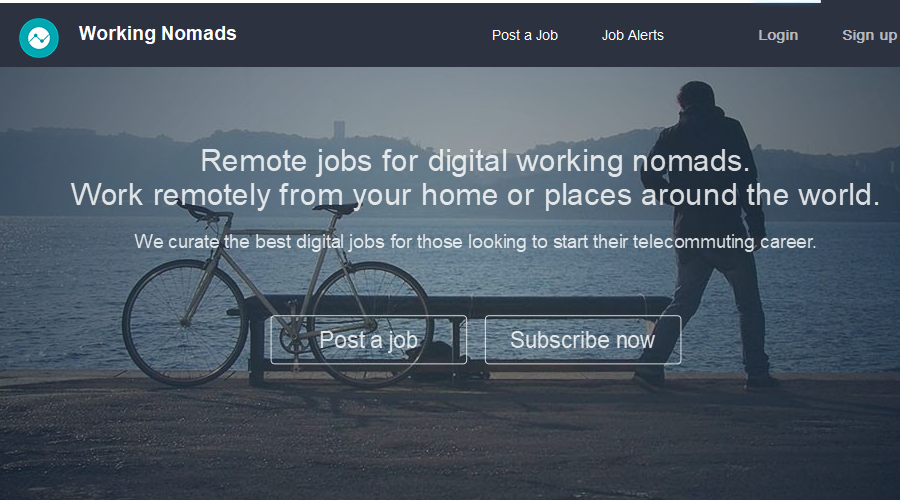Click the headline Remote jobs for digital working nomads
900x500 pixels.
(475, 160)
